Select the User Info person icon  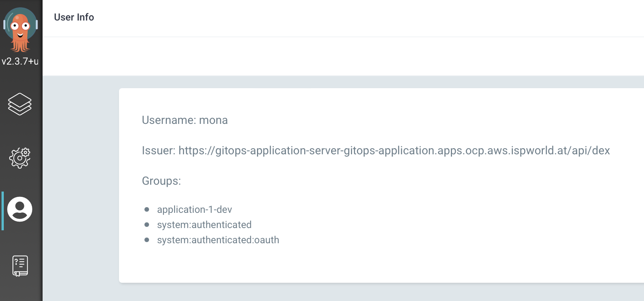click(20, 209)
